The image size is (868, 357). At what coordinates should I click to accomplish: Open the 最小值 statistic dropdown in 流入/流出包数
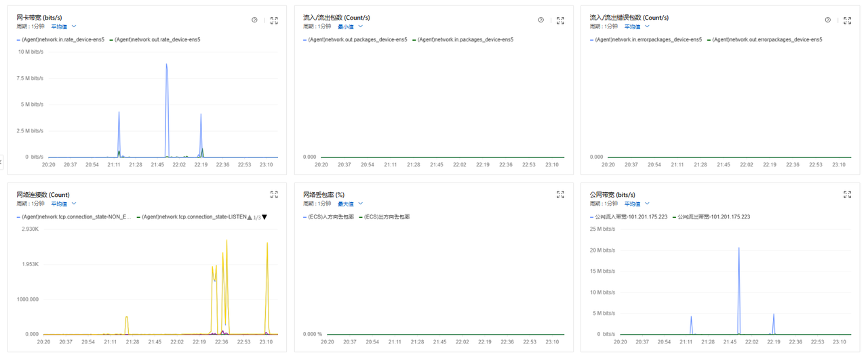click(x=350, y=26)
